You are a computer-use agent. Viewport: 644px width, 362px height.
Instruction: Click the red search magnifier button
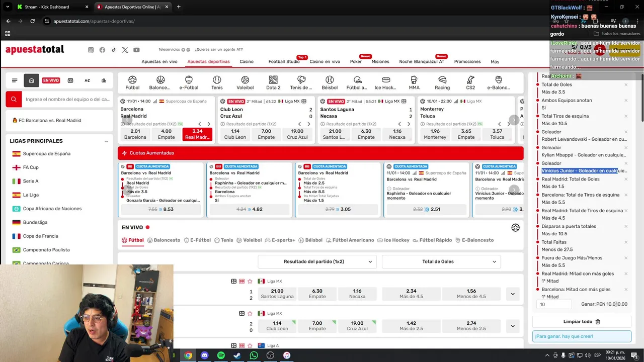pos(14,100)
